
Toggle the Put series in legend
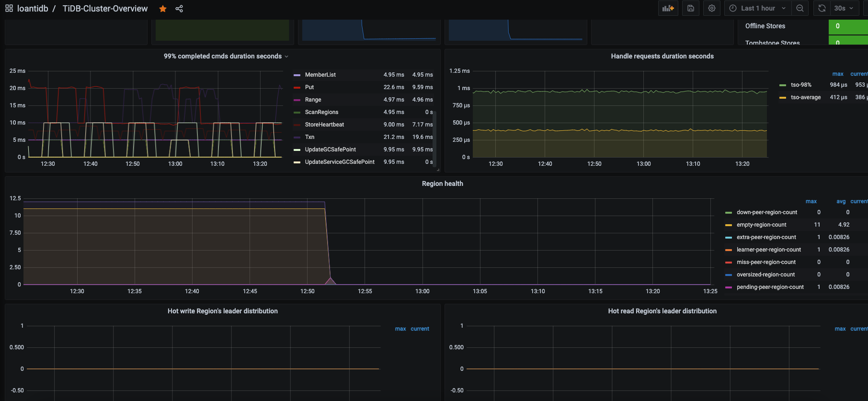click(x=309, y=87)
